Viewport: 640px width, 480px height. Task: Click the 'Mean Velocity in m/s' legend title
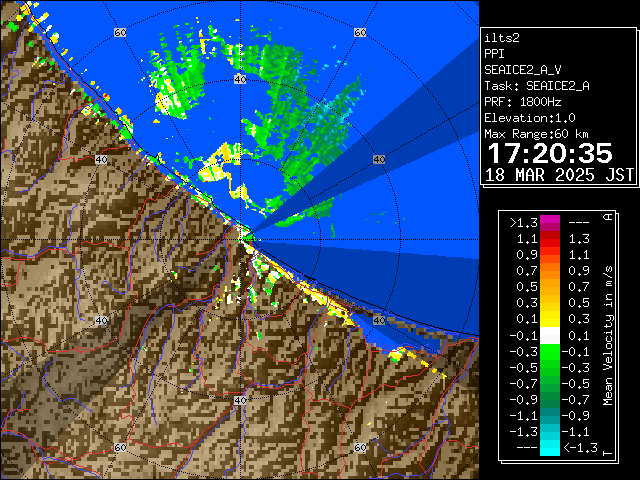tap(608, 336)
